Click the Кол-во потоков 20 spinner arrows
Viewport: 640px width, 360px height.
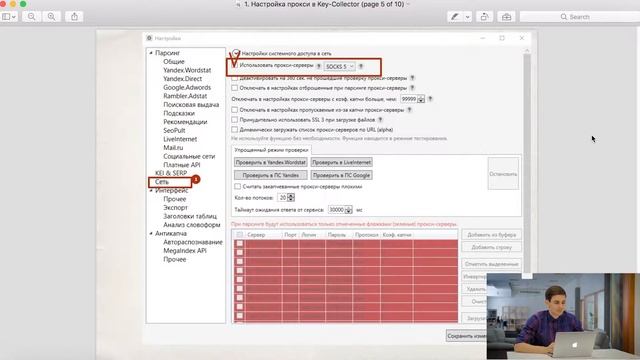click(291, 198)
